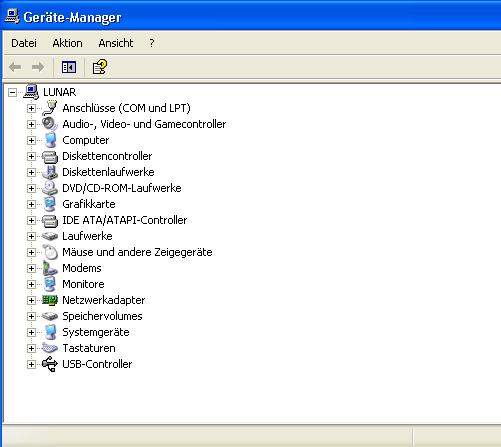Open the Datei menu

[24, 43]
